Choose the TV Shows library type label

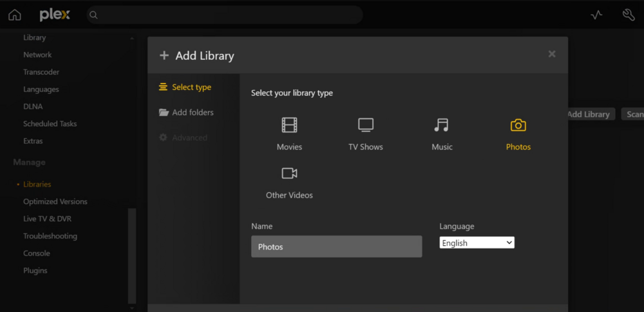pyautogui.click(x=366, y=147)
